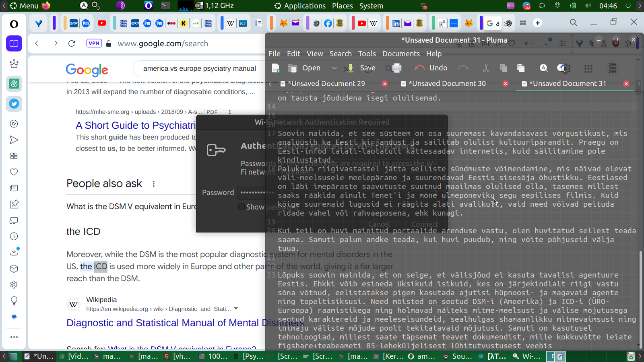The image size is (644, 362).
Task: Click the Open button in Pluma toolbar
Action: point(305,68)
